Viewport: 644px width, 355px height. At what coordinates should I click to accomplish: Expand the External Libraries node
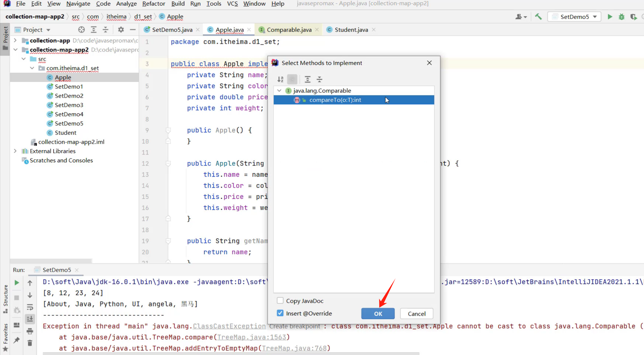pos(15,151)
